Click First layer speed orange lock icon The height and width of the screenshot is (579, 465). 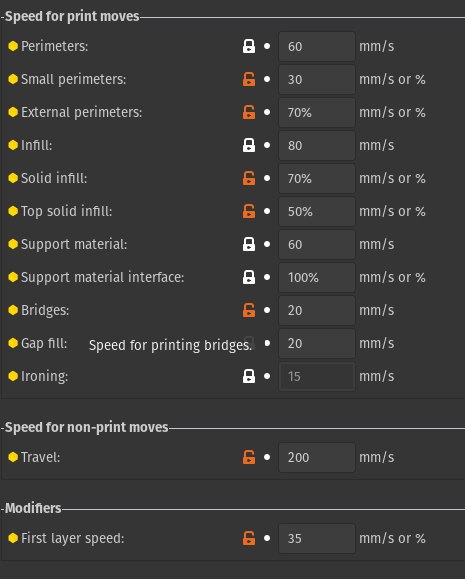point(249,538)
